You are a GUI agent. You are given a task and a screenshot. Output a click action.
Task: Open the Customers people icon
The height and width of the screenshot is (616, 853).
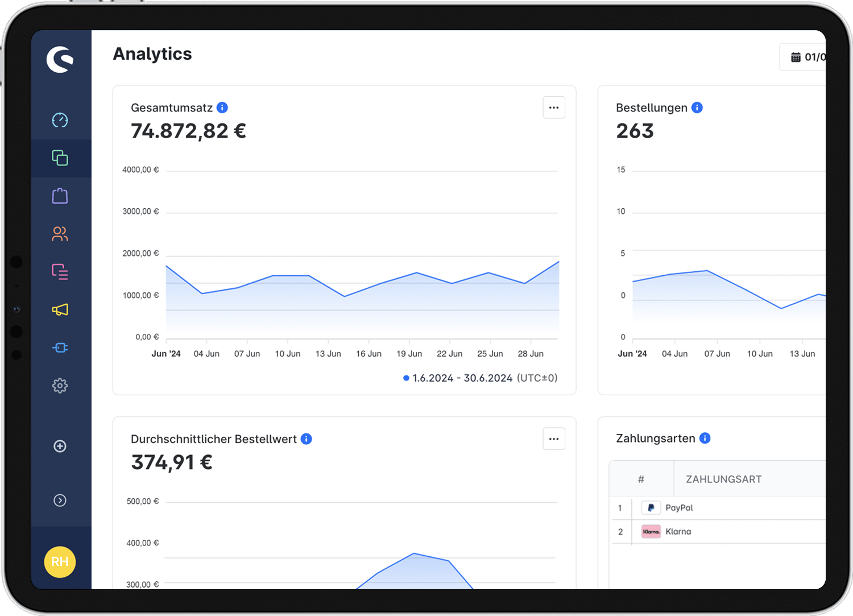coord(60,234)
